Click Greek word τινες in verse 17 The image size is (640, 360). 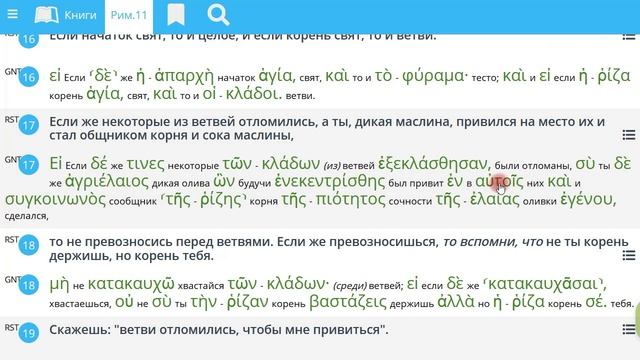[x=145, y=164]
